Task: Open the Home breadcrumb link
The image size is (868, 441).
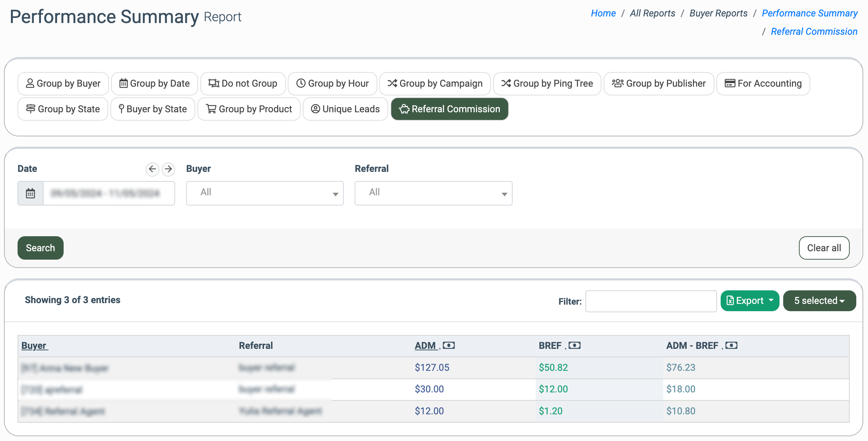Action: click(603, 13)
